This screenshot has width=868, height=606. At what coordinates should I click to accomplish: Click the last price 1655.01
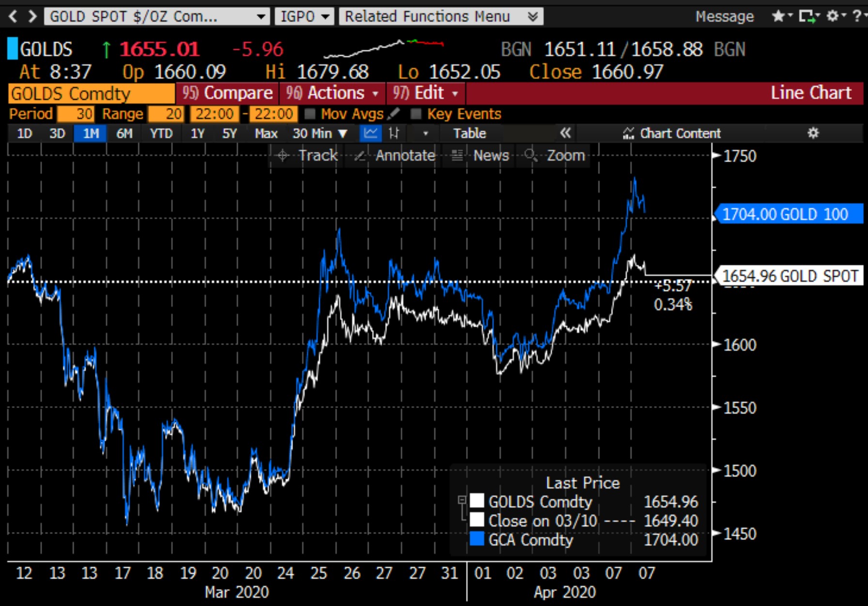coord(159,49)
